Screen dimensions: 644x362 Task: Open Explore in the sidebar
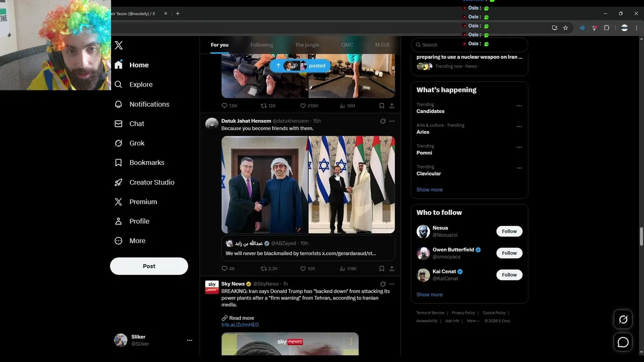coord(134,84)
